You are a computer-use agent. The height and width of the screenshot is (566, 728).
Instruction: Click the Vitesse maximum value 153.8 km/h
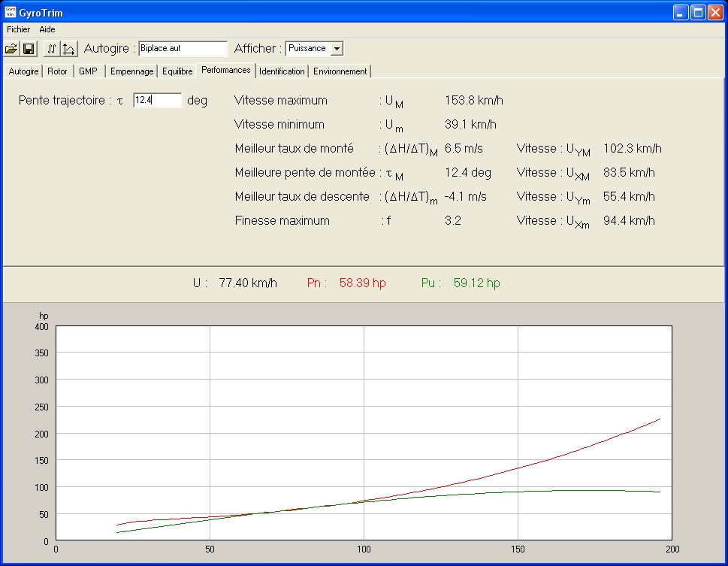[x=474, y=101]
